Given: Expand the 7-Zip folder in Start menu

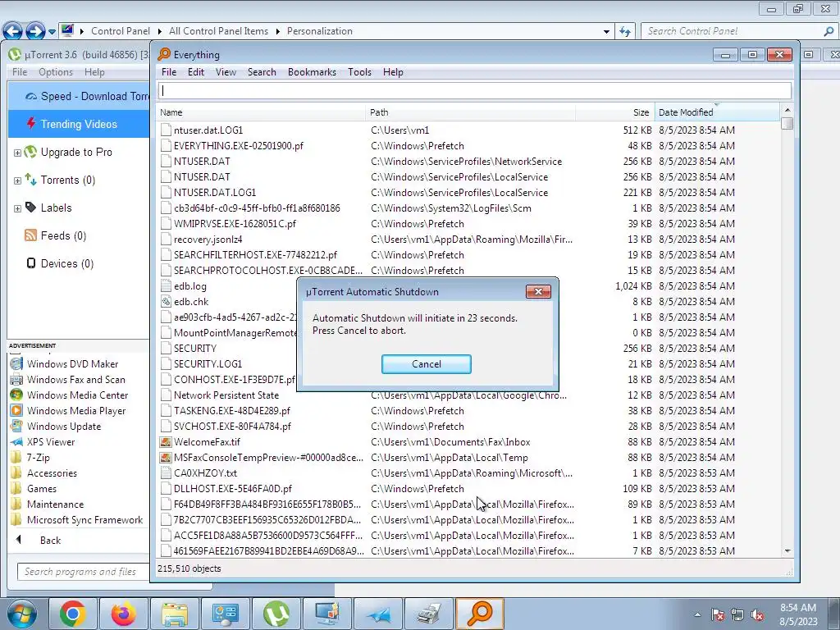Looking at the screenshot, I should click(38, 458).
